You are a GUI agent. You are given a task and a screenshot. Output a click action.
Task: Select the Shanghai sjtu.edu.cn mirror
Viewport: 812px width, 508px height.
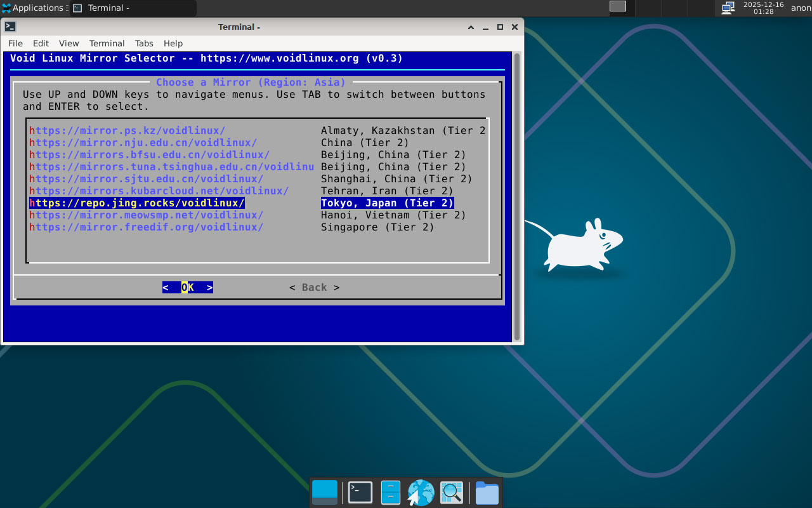click(146, 179)
